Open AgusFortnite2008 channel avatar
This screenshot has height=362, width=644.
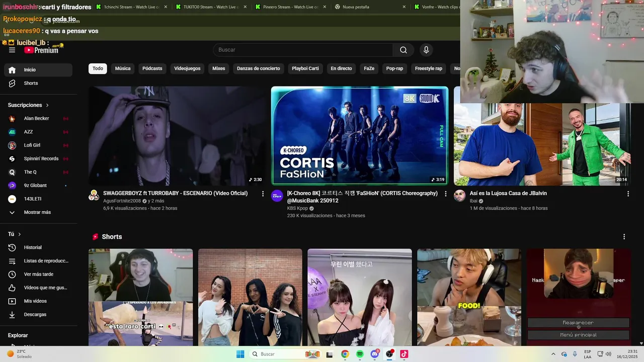[94, 196]
